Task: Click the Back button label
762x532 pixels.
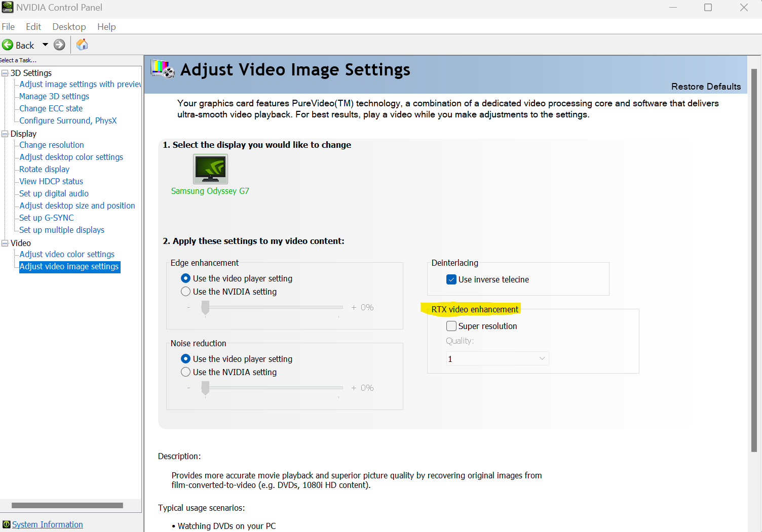Action: click(x=25, y=45)
